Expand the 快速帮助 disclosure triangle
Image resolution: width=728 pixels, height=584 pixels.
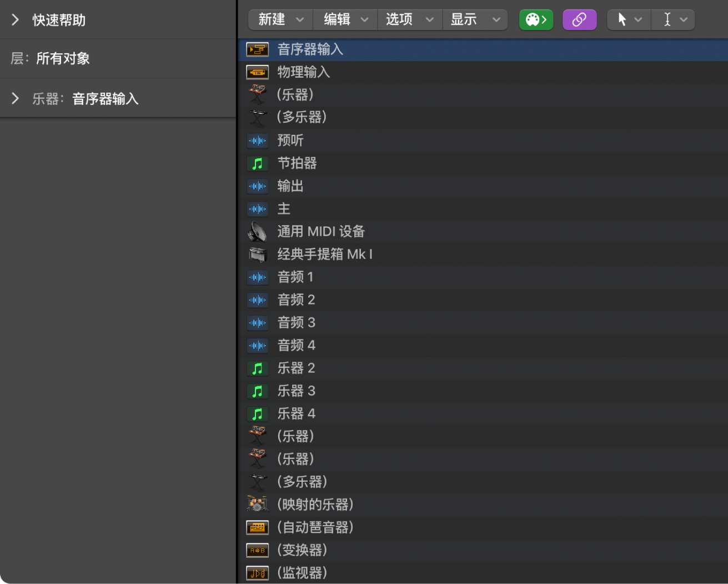tap(14, 19)
